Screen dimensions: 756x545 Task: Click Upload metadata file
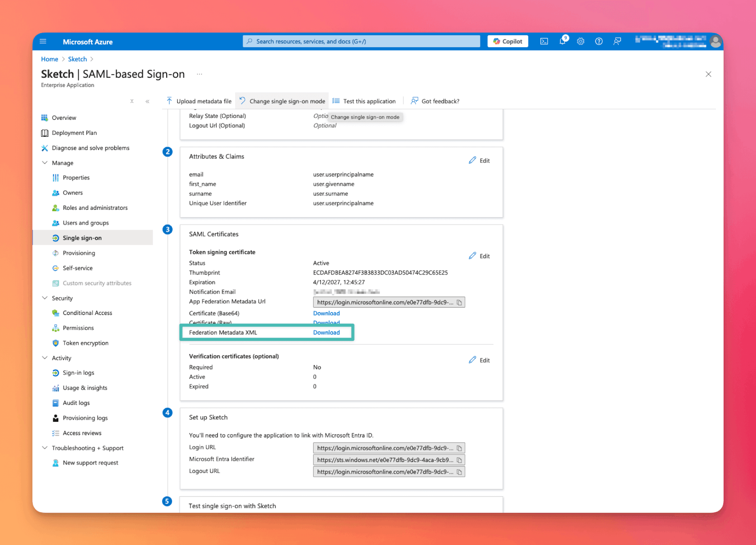point(199,101)
